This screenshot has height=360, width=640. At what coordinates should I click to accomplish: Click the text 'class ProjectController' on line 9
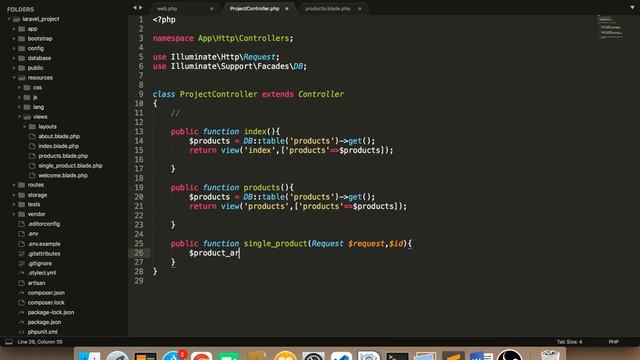coord(205,94)
